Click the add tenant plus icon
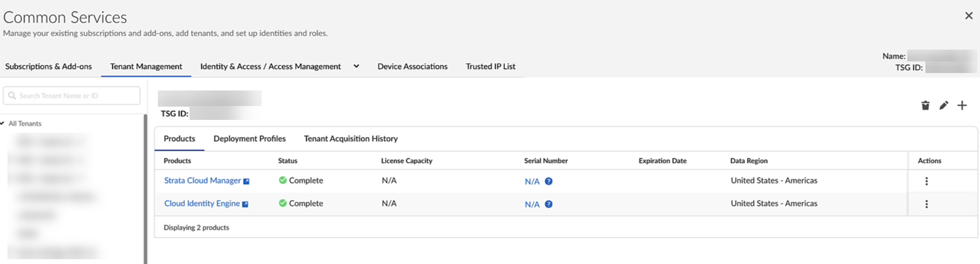980x264 pixels. click(x=962, y=105)
